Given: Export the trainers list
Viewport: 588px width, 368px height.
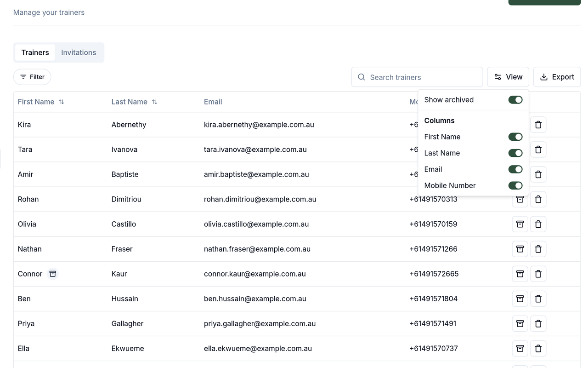Looking at the screenshot, I should tap(557, 77).
